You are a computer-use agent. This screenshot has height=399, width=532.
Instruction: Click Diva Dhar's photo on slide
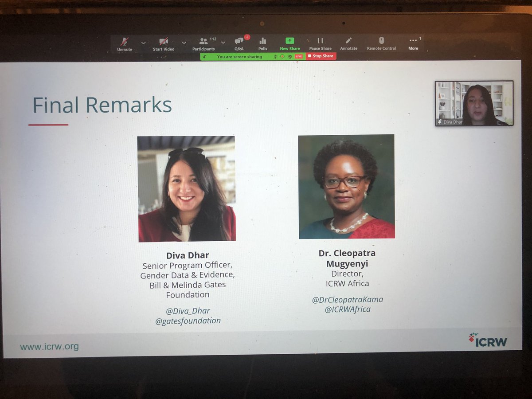tap(187, 189)
